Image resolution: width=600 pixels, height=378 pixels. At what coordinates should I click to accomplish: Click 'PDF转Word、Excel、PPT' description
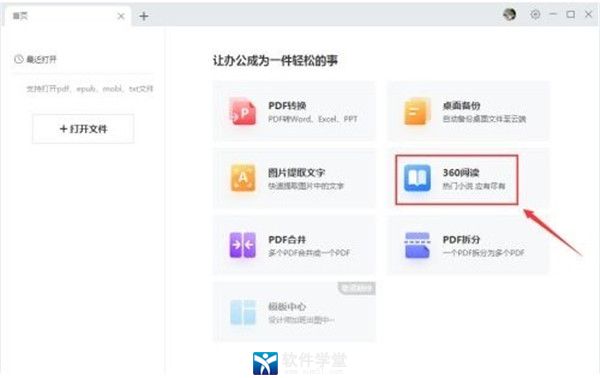pyautogui.click(x=313, y=119)
